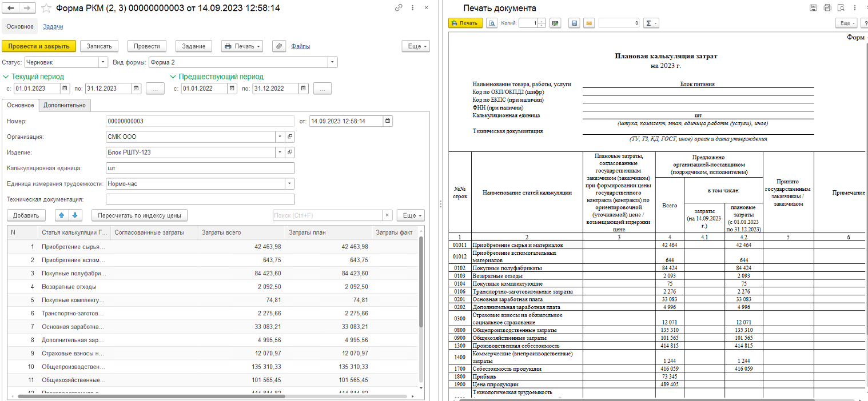Open the Файлы link
Screen dimensions: 868x401
[300, 46]
